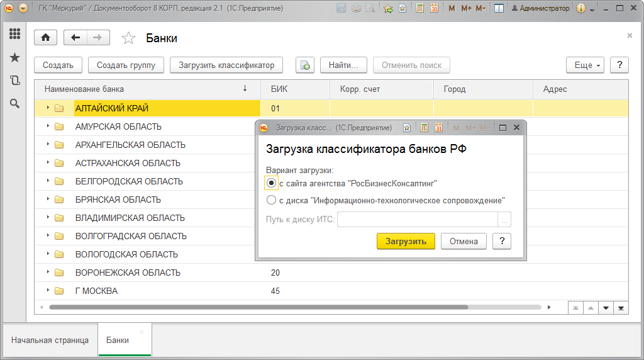This screenshot has height=360, width=644.
Task: Move down one row with down arrow button
Action: pos(606,308)
